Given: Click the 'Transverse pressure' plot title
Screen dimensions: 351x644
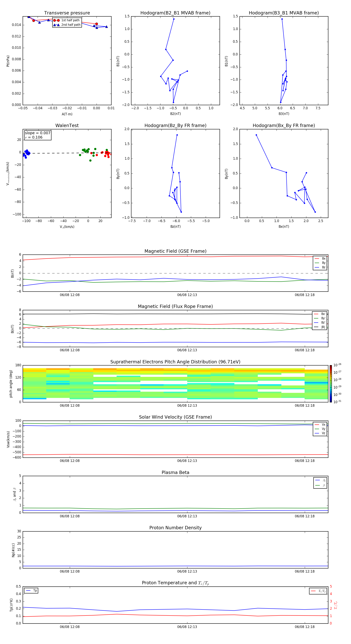Looking at the screenshot, I should (67, 13).
